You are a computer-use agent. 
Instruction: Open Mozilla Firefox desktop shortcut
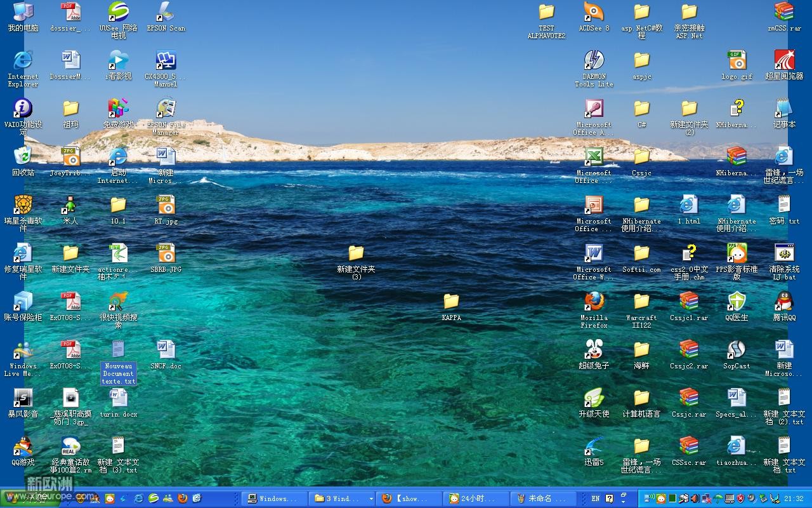[x=594, y=309]
